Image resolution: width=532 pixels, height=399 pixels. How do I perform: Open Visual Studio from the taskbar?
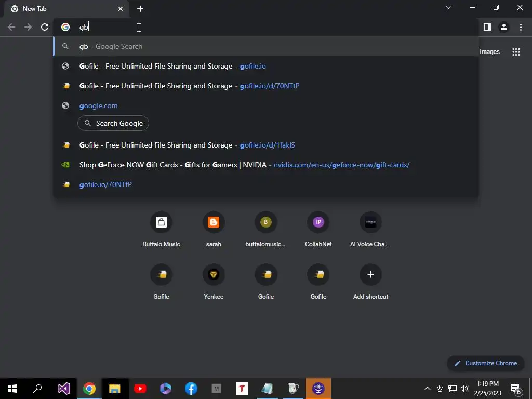[x=63, y=389]
